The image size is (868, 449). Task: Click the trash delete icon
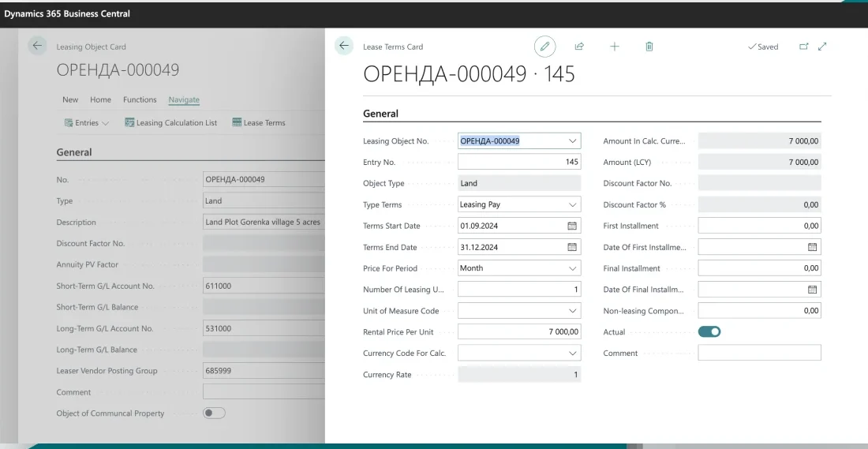[649, 47]
